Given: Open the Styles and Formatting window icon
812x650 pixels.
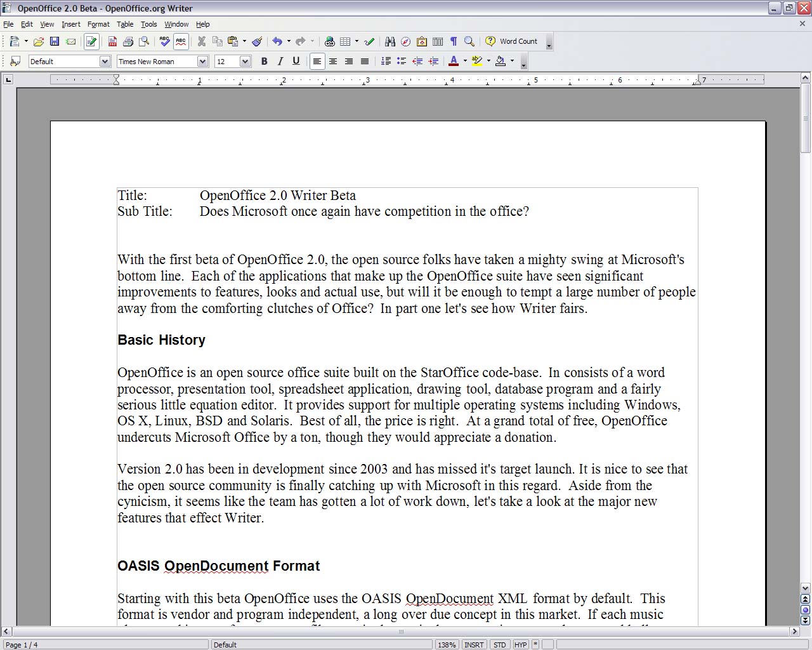Looking at the screenshot, I should pyautogui.click(x=15, y=62).
